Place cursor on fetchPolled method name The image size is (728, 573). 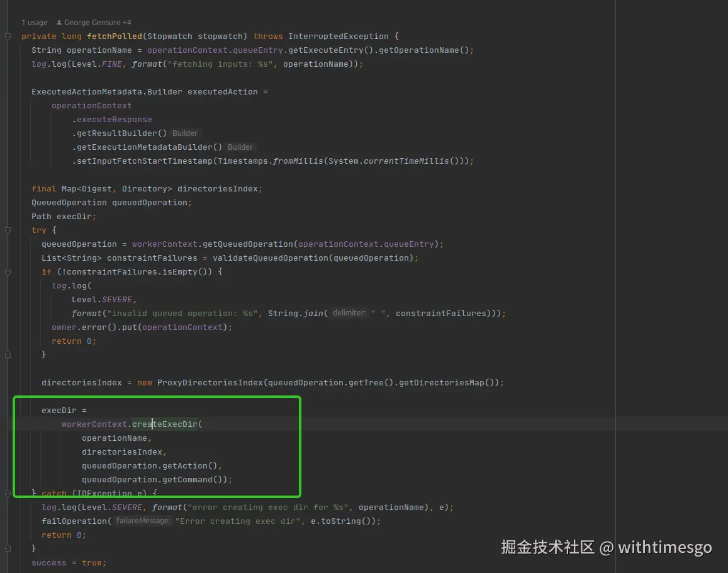(115, 37)
